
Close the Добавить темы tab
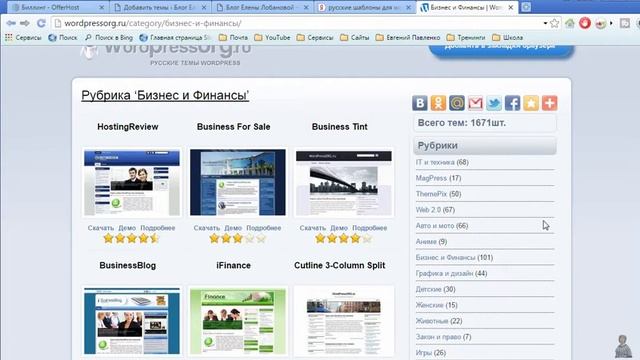click(204, 7)
